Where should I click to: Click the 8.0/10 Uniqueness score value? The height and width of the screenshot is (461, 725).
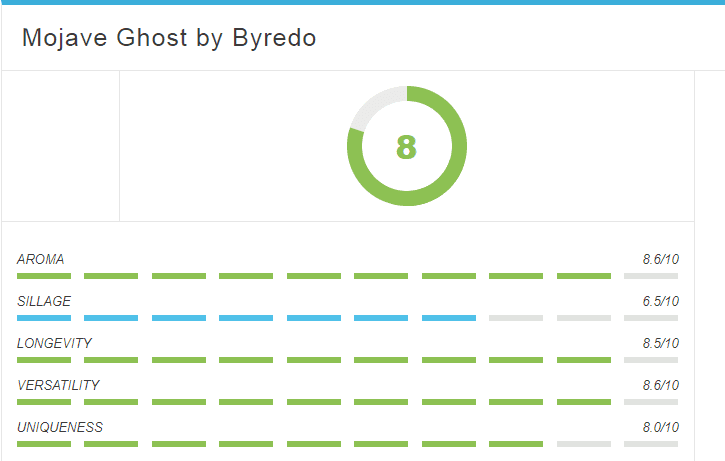pyautogui.click(x=660, y=428)
